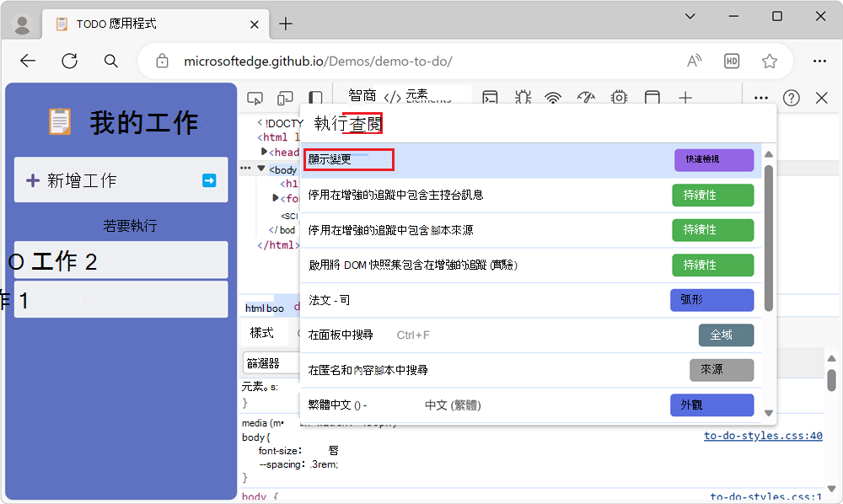Screen dimensions: 843x504
Task: Open the Application tool icon in DevTools
Action: [x=652, y=98]
